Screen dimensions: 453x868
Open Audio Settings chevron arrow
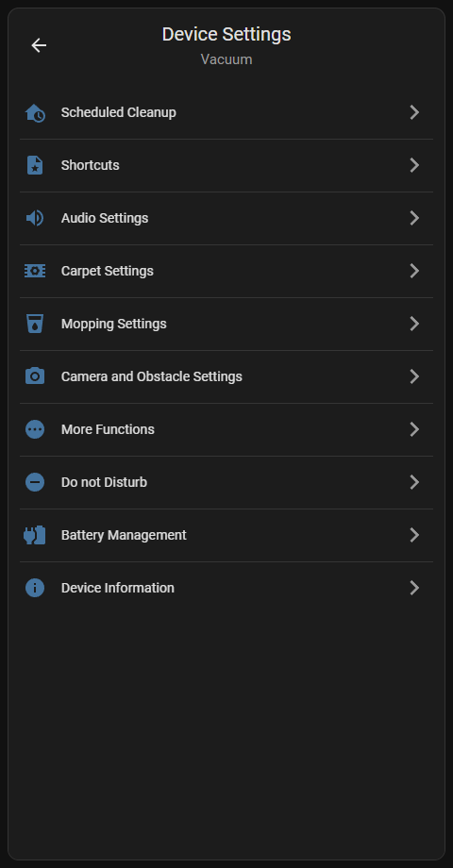pyautogui.click(x=414, y=218)
